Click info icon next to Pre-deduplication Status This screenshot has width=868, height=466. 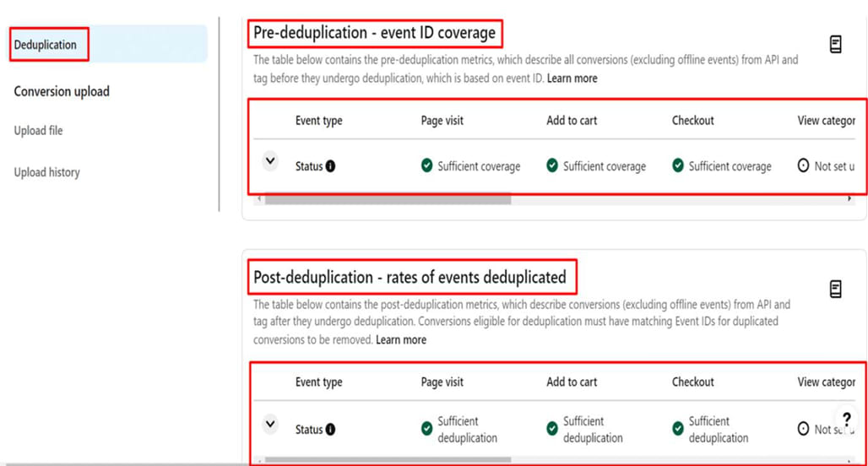(330, 166)
